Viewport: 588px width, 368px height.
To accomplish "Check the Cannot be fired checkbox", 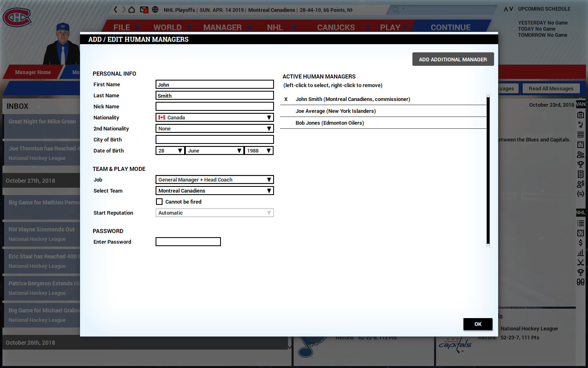I will [x=159, y=202].
